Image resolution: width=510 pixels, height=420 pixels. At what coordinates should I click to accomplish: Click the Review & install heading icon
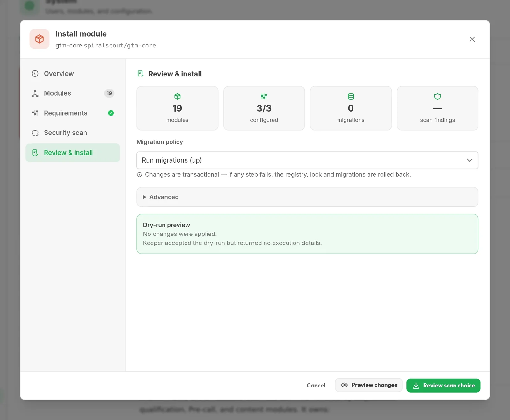140,74
